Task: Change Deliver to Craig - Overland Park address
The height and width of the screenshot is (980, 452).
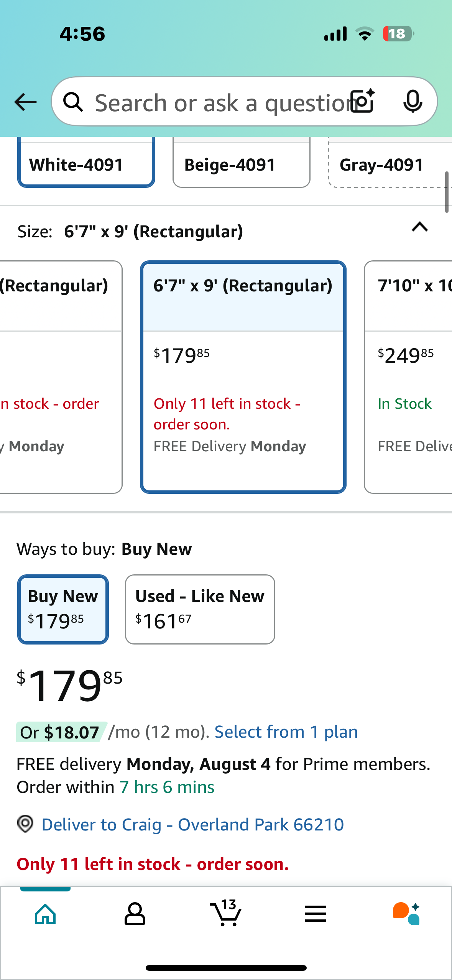Action: tap(192, 824)
